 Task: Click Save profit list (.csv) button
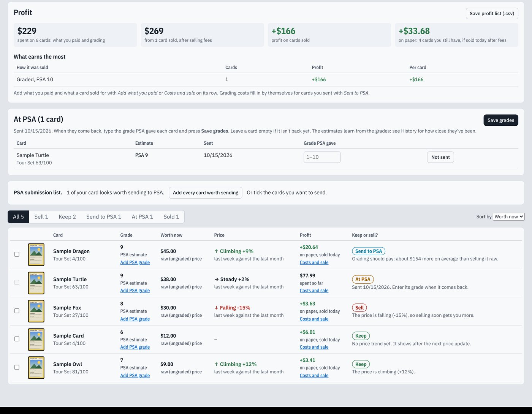point(492,13)
